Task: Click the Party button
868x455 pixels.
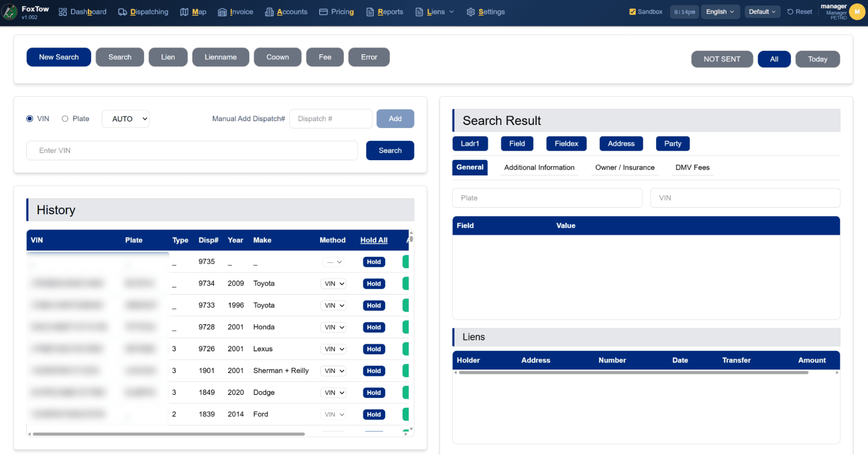Action: (x=673, y=144)
